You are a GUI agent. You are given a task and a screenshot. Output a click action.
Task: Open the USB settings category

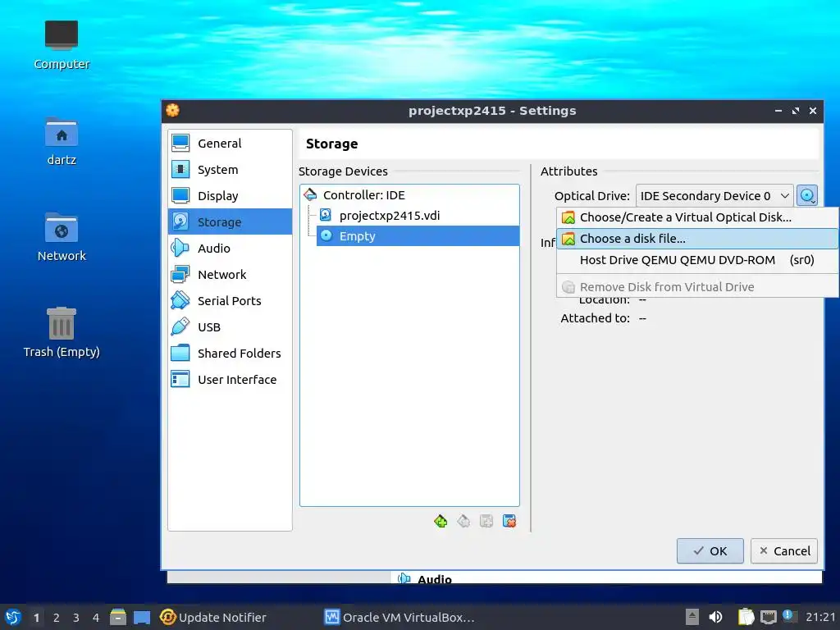pyautogui.click(x=230, y=326)
